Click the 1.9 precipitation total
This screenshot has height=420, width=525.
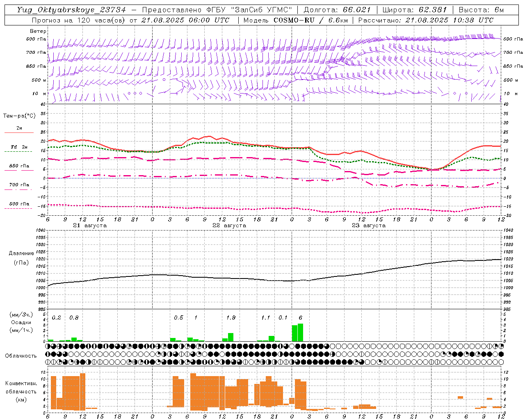point(231,318)
